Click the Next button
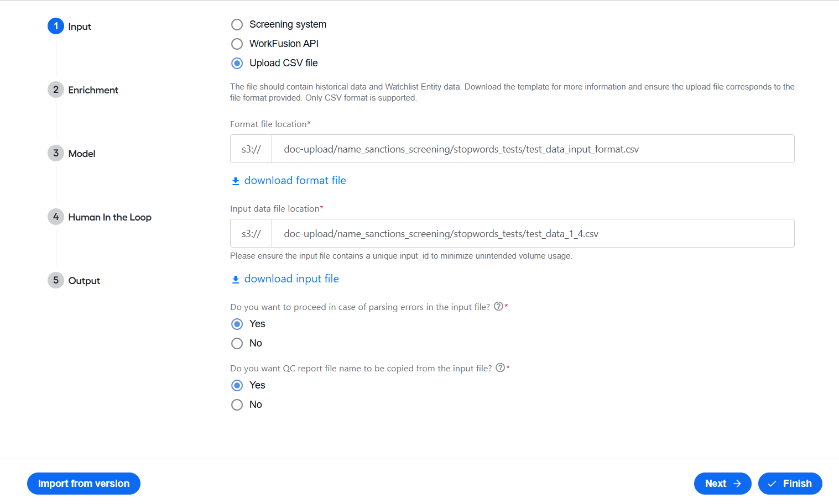 pos(722,484)
